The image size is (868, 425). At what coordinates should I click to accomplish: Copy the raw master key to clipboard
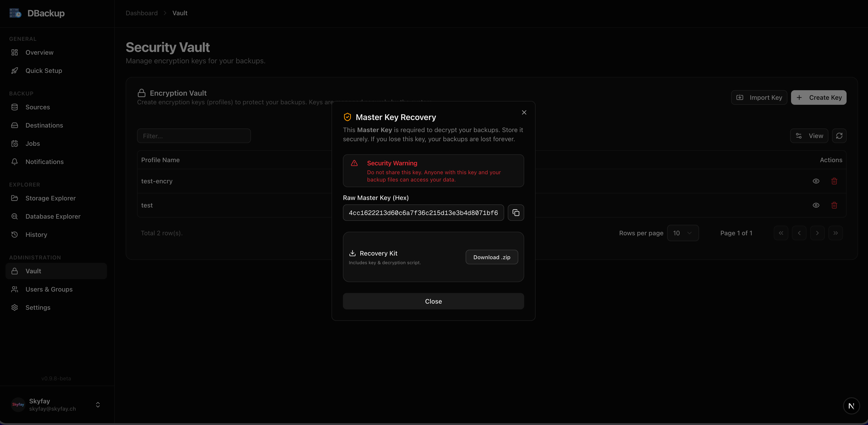pyautogui.click(x=516, y=213)
